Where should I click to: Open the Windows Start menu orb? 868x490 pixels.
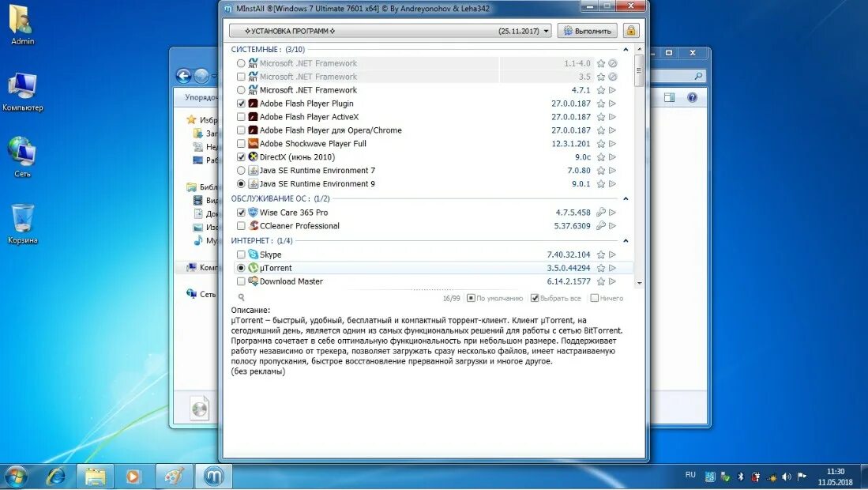(15, 476)
